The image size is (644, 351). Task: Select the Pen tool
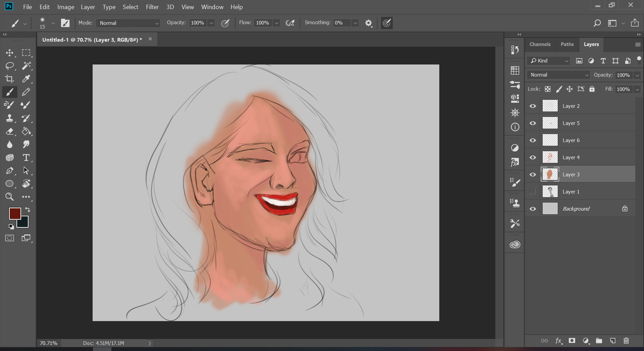click(9, 171)
